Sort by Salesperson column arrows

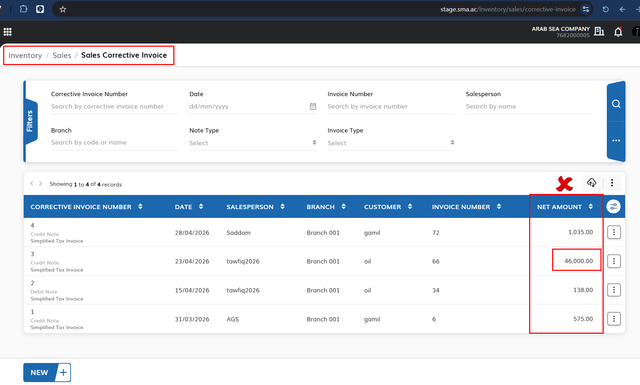pos(282,207)
